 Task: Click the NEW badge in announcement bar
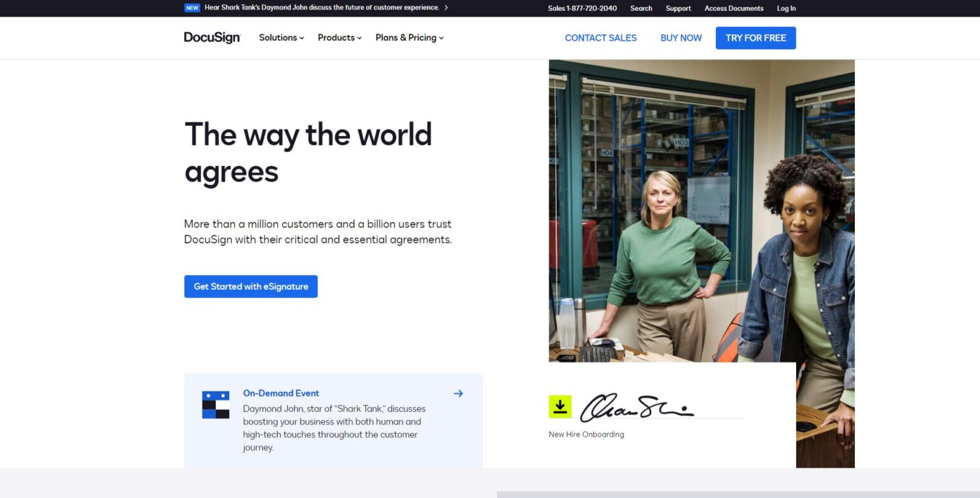coord(192,8)
